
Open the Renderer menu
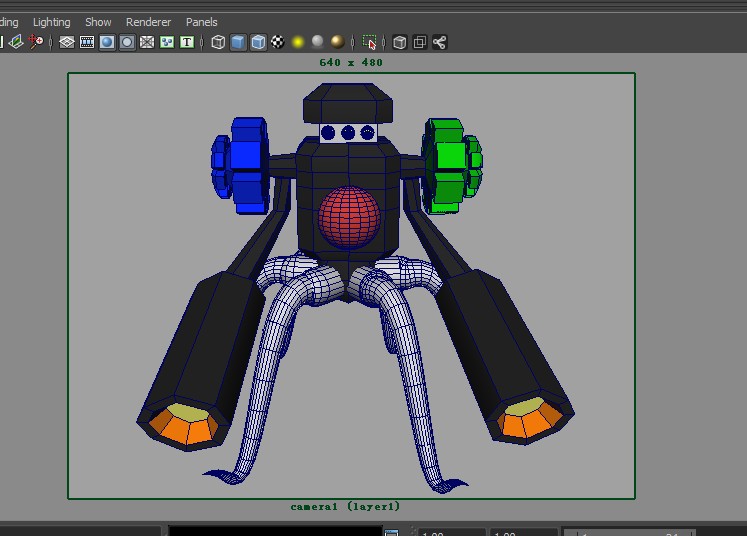pos(148,22)
